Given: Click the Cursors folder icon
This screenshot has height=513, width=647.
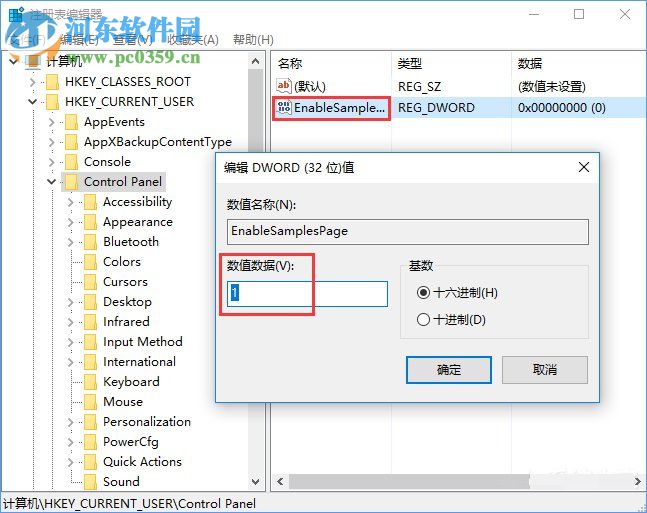Looking at the screenshot, I should click(x=90, y=282).
